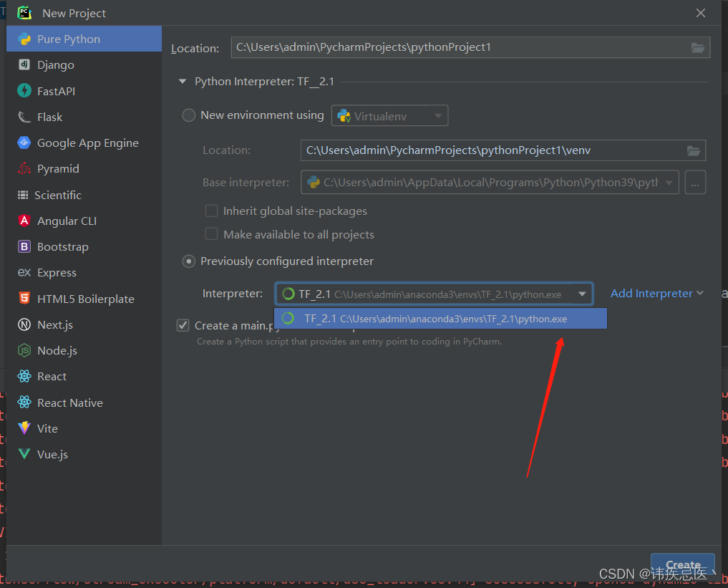Select Next.js project type

point(84,324)
